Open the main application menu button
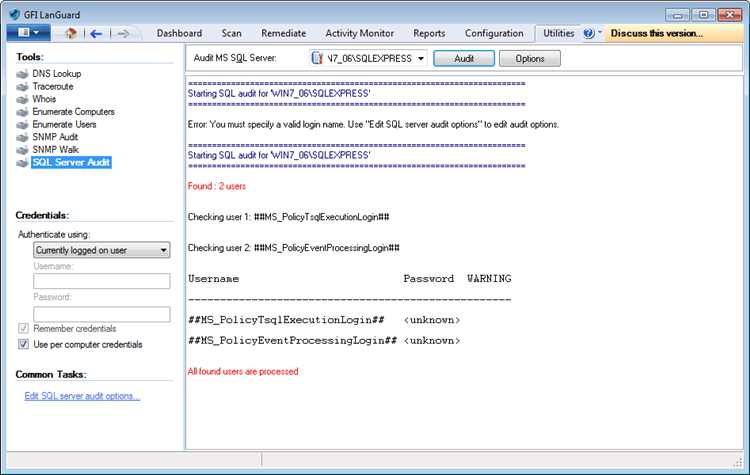The height and width of the screenshot is (475, 750). point(29,33)
